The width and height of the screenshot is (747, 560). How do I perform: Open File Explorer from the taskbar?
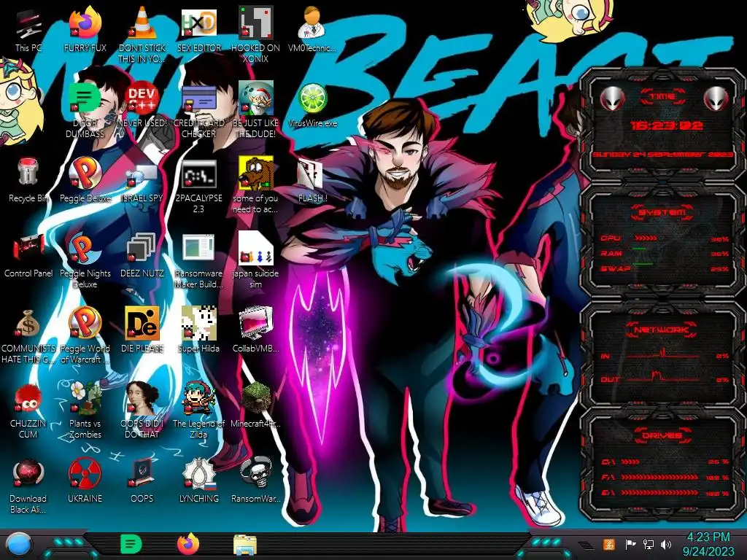pyautogui.click(x=245, y=545)
